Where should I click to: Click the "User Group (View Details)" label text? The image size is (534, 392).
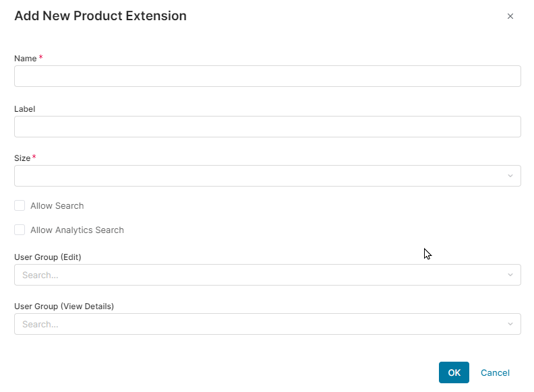click(64, 306)
